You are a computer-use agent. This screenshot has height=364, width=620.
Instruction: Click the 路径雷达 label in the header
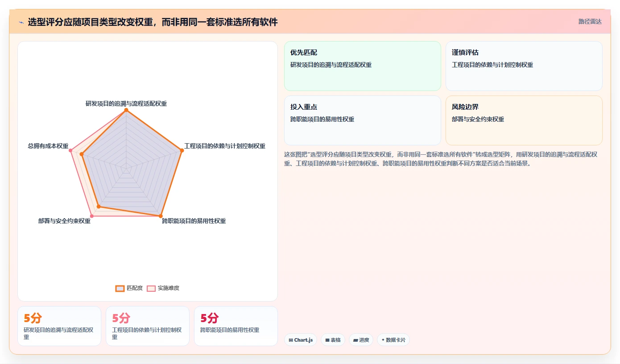tap(590, 21)
